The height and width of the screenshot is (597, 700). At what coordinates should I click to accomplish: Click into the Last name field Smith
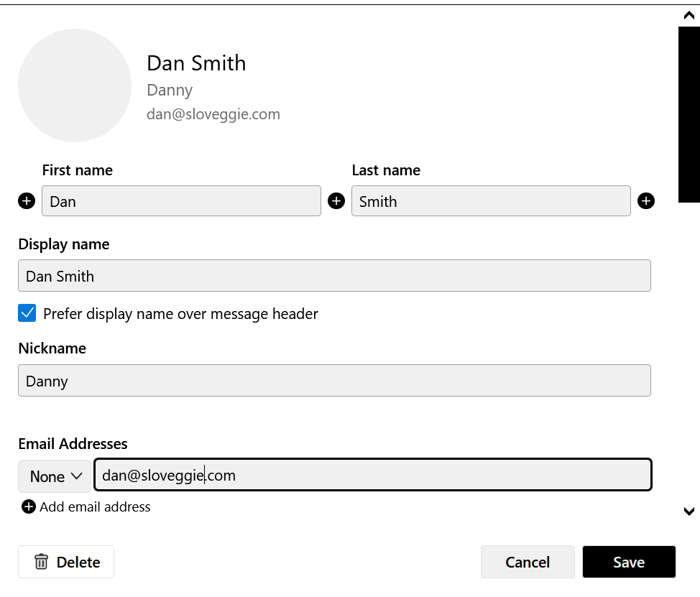[491, 200]
